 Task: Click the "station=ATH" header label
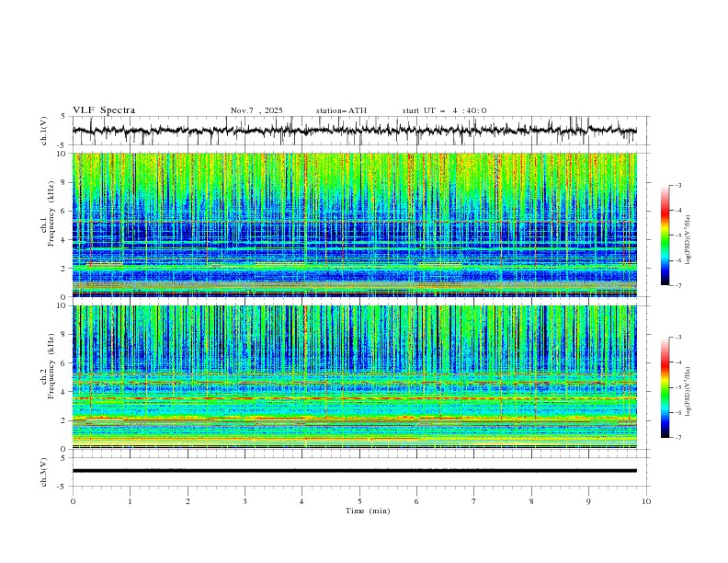(x=341, y=110)
